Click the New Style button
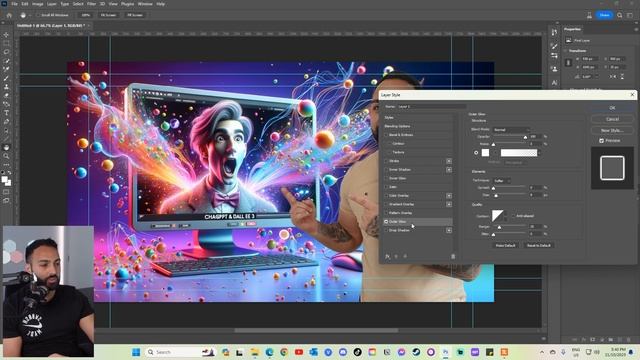Image resolution: width=640 pixels, height=360 pixels. (612, 131)
